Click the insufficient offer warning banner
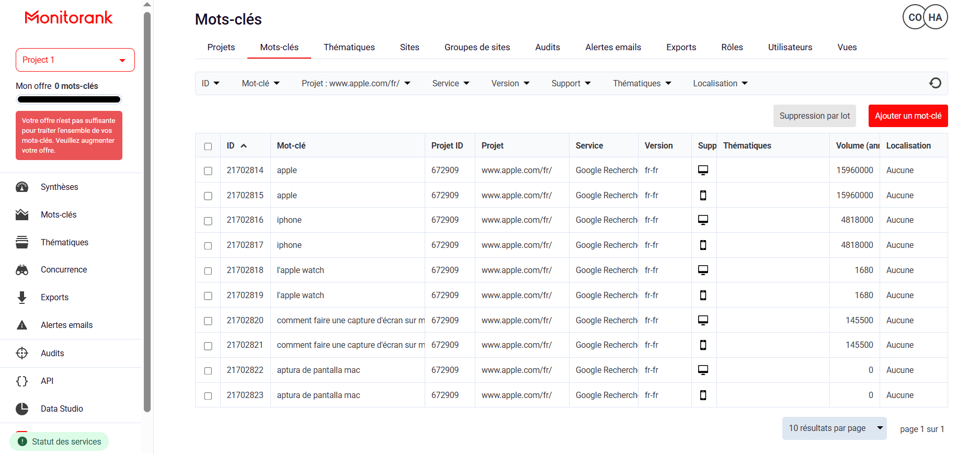 tap(69, 135)
